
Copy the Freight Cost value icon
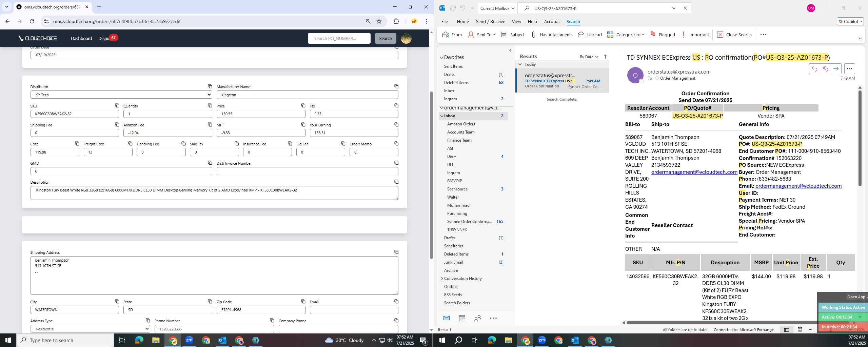(x=130, y=144)
